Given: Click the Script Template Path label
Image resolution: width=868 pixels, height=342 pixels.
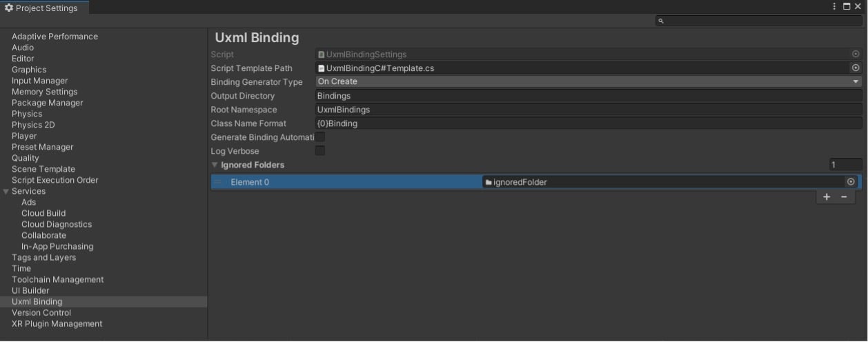Looking at the screenshot, I should (x=252, y=68).
